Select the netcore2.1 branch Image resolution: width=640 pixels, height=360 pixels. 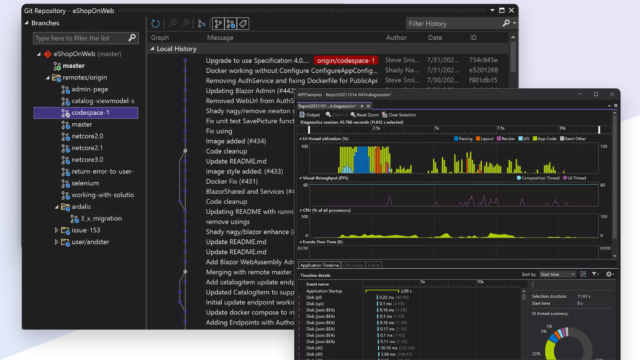(87, 148)
